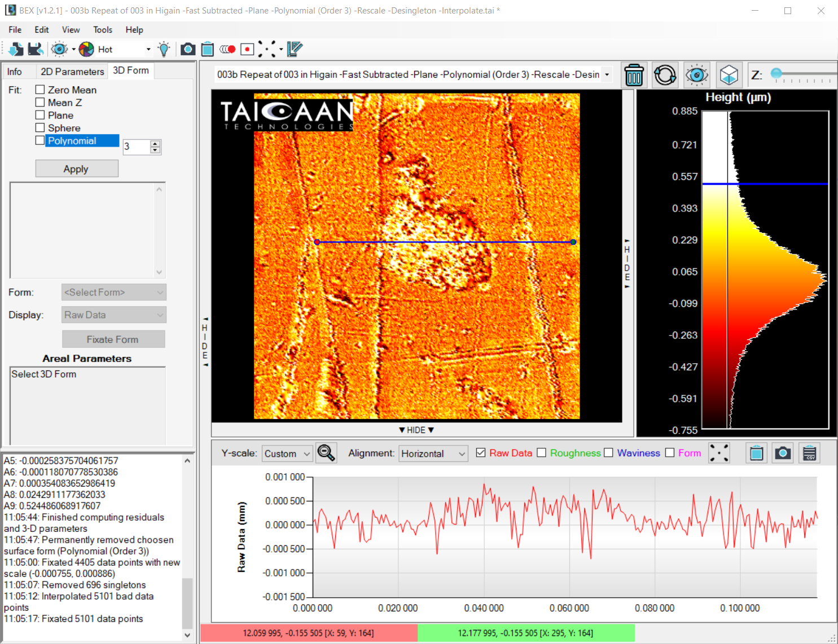Open the 3D cube view
Screen dimensions: 838x644
pyautogui.click(x=729, y=75)
